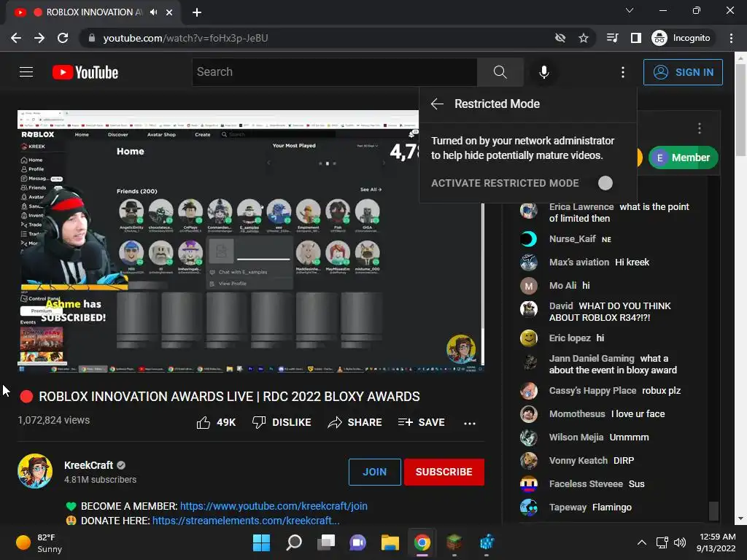This screenshot has width=747, height=560.
Task: Open File Explorer from taskbar
Action: (x=390, y=542)
